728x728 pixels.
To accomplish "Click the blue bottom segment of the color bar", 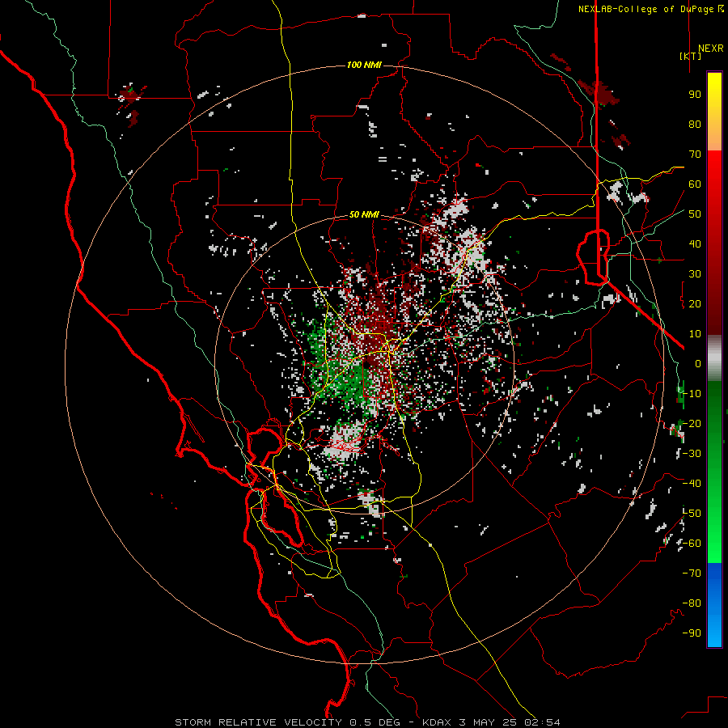I will click(x=714, y=605).
